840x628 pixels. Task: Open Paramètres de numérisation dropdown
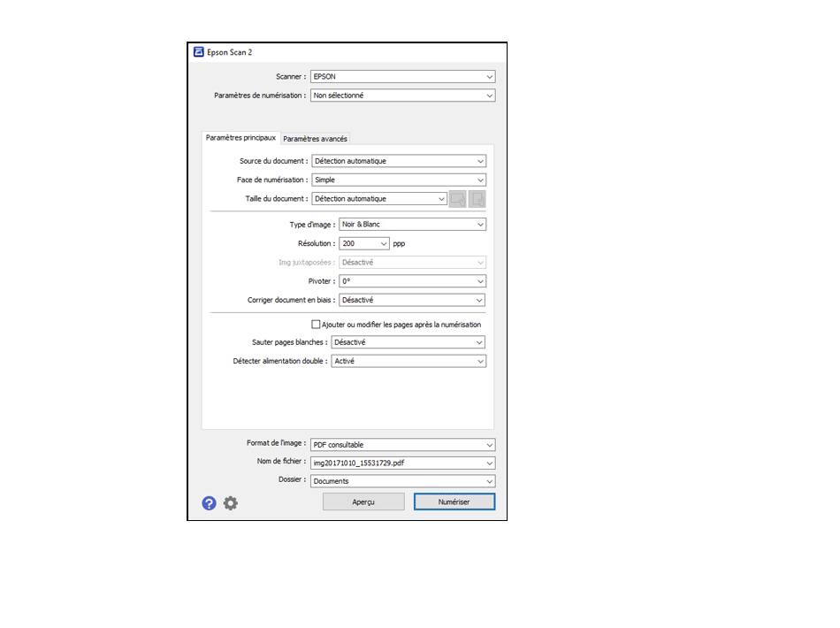(x=403, y=96)
